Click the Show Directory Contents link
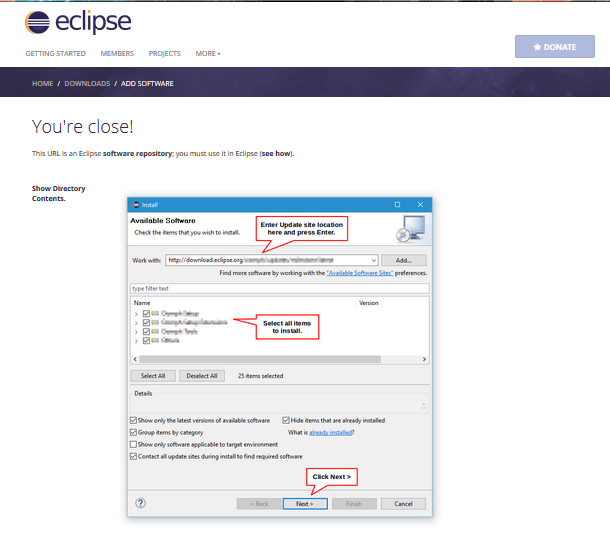The height and width of the screenshot is (534, 610). click(x=58, y=193)
